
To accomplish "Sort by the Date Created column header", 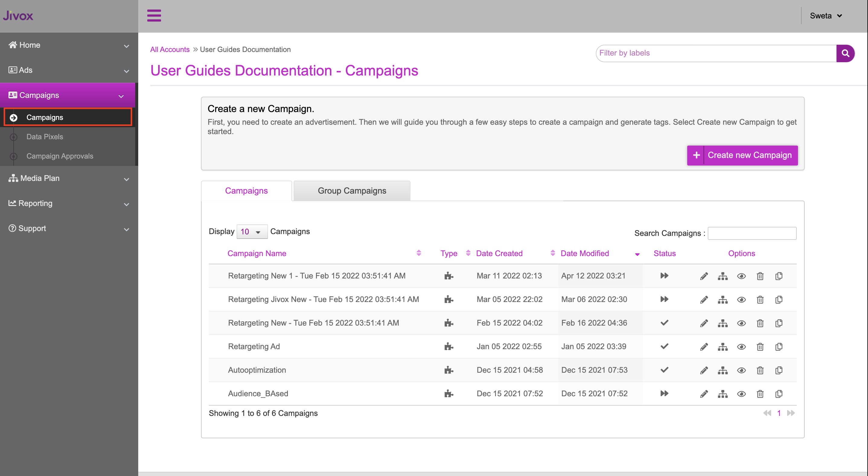I will click(x=499, y=253).
